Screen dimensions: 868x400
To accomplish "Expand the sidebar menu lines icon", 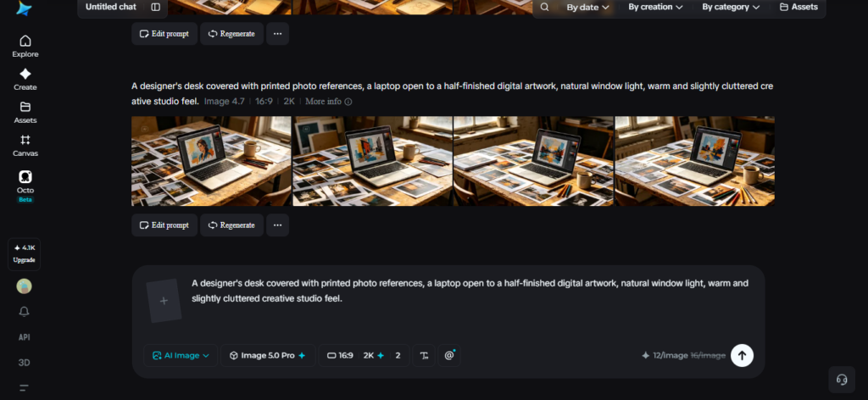I will click(x=25, y=387).
